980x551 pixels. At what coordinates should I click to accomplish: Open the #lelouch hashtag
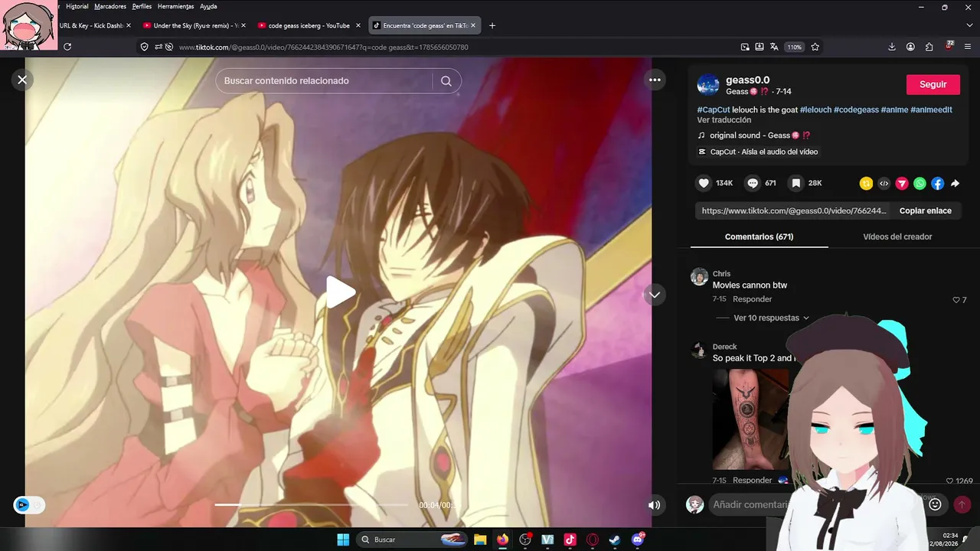815,110
